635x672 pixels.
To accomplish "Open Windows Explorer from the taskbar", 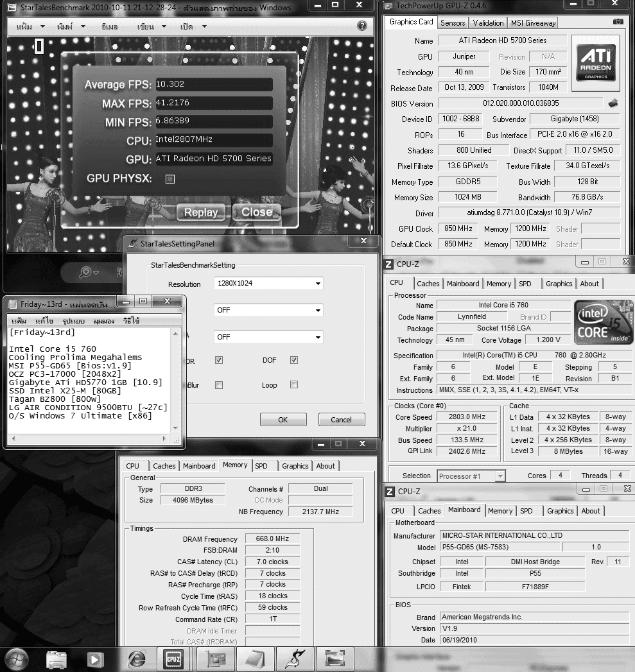I will coord(56,659).
